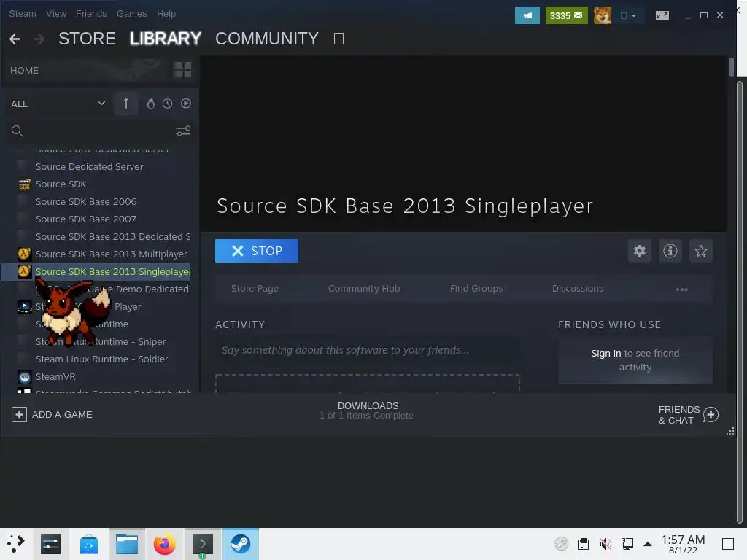The height and width of the screenshot is (560, 747).
Task: Click the library search field
Action: click(90, 131)
